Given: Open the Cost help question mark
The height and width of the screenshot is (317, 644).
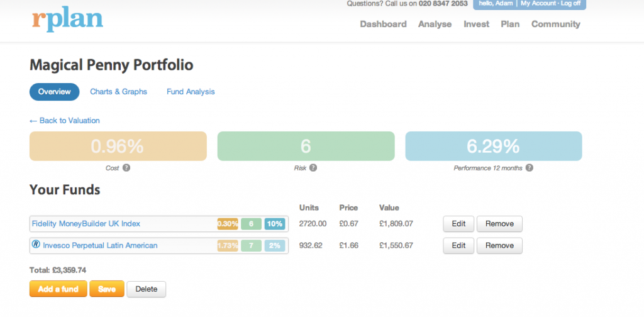Looking at the screenshot, I should (126, 167).
